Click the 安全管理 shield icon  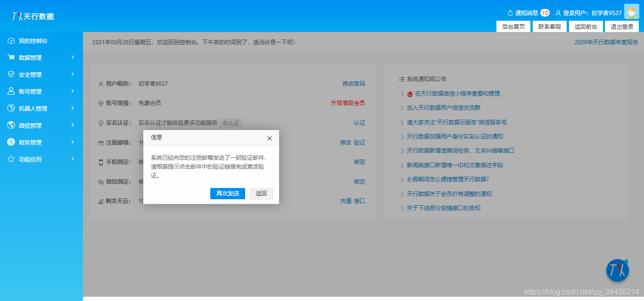tap(11, 74)
